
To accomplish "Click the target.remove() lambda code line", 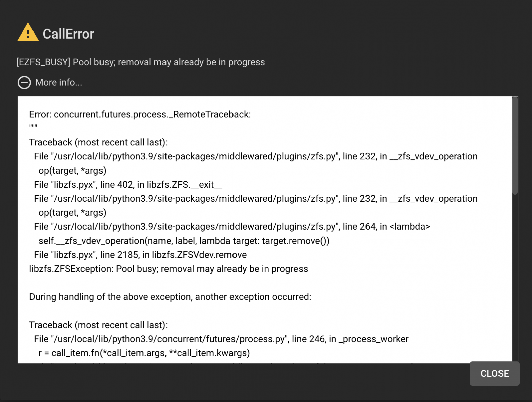I will (x=184, y=241).
